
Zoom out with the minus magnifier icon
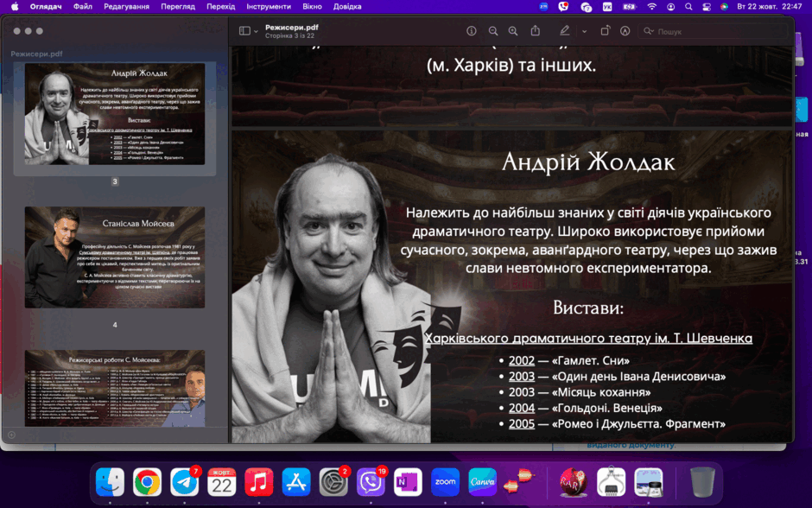click(x=493, y=31)
